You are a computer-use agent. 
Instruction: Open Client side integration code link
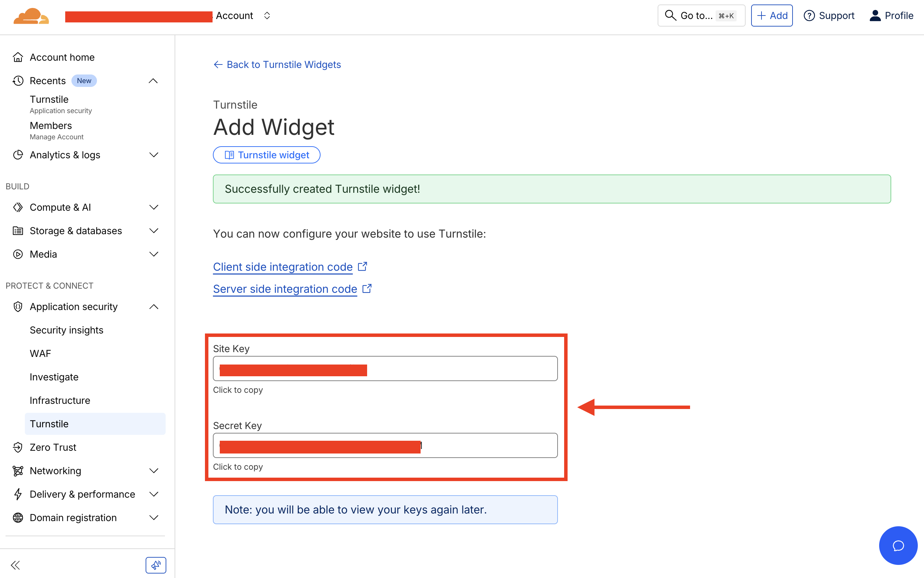point(283,267)
